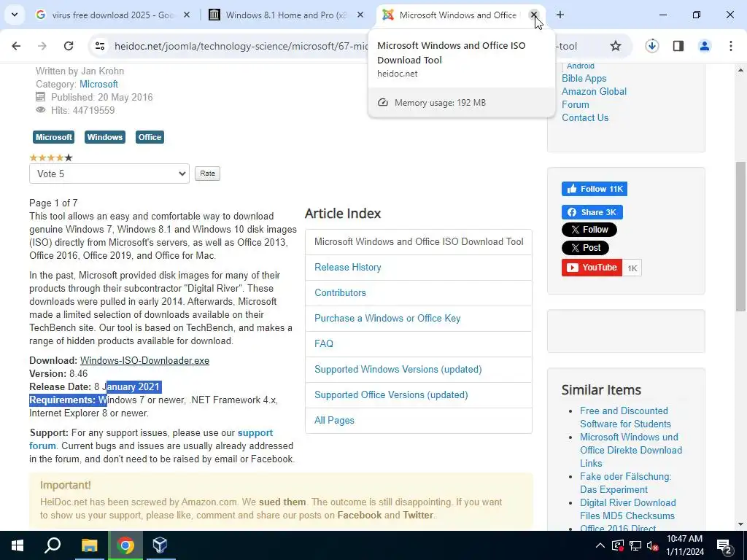This screenshot has height=560, width=747.
Task: Open Supported Windows Versions (updated)
Action: (x=398, y=370)
